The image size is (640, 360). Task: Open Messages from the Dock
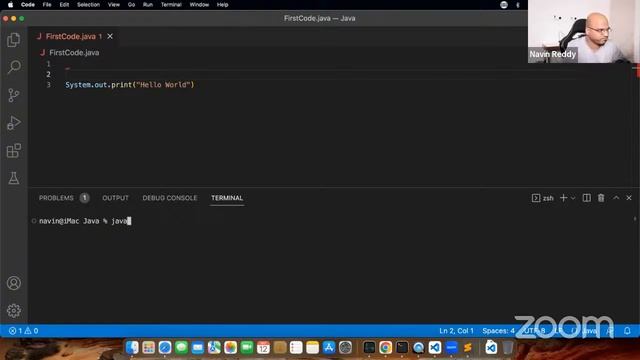coord(181,348)
